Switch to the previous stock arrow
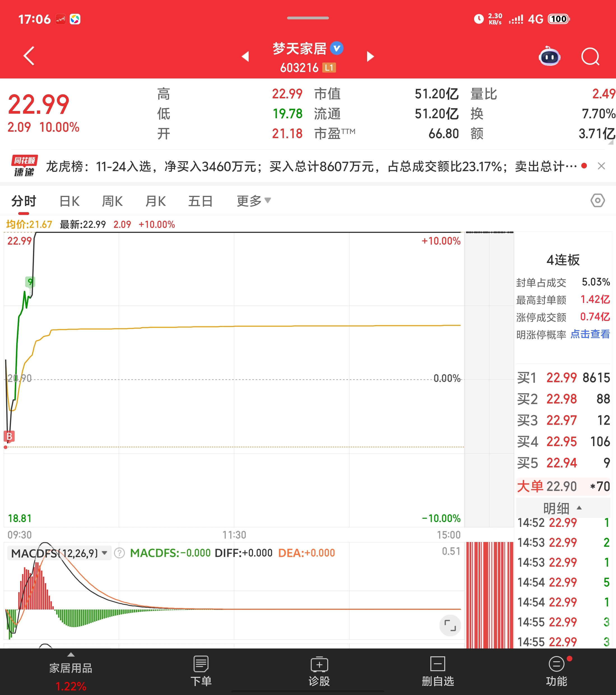Image resolution: width=616 pixels, height=695 pixels. tap(245, 56)
